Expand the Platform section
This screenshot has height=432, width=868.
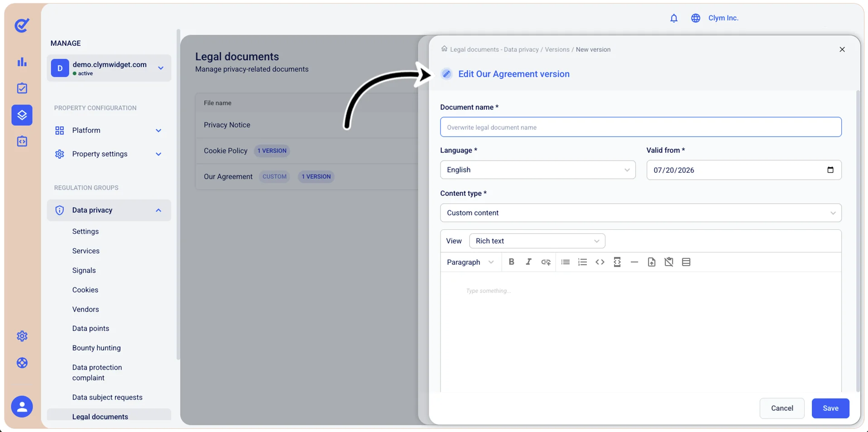click(109, 130)
